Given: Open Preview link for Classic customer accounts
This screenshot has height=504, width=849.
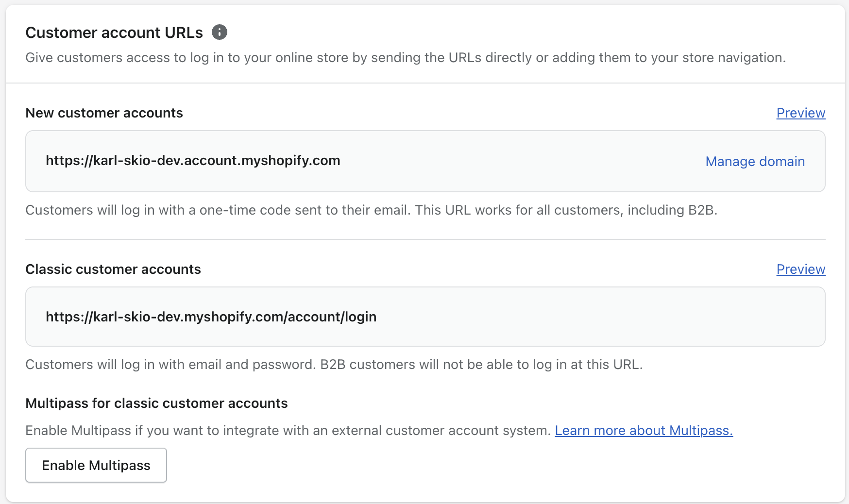Looking at the screenshot, I should point(801,269).
